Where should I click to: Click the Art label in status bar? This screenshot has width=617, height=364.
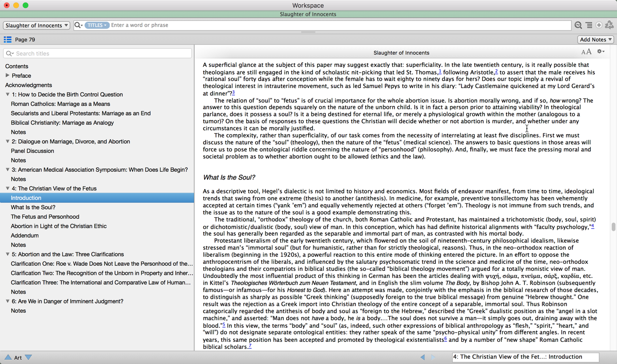18,357
